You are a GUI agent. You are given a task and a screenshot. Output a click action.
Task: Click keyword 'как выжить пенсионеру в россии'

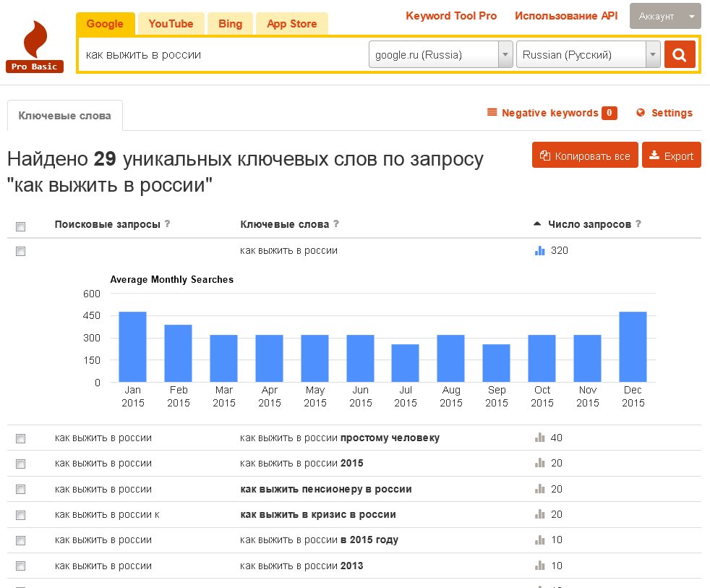pos(325,489)
